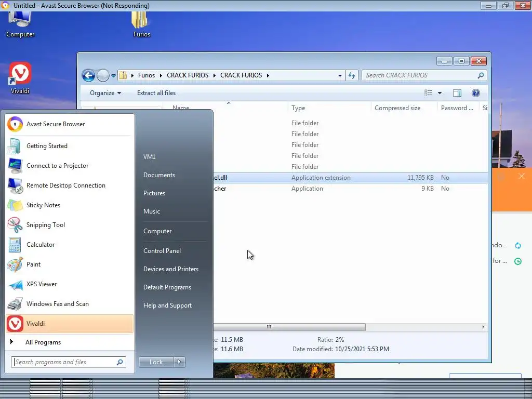
Task: Launch XPS Viewer
Action: [70, 284]
